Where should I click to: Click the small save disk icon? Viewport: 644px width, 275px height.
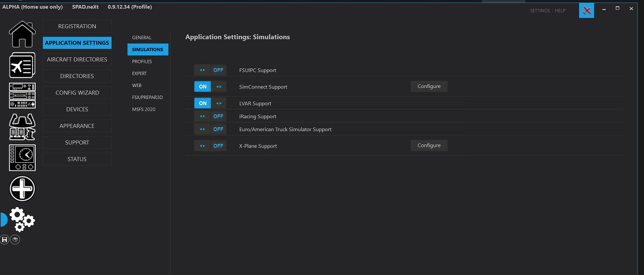[5, 240]
